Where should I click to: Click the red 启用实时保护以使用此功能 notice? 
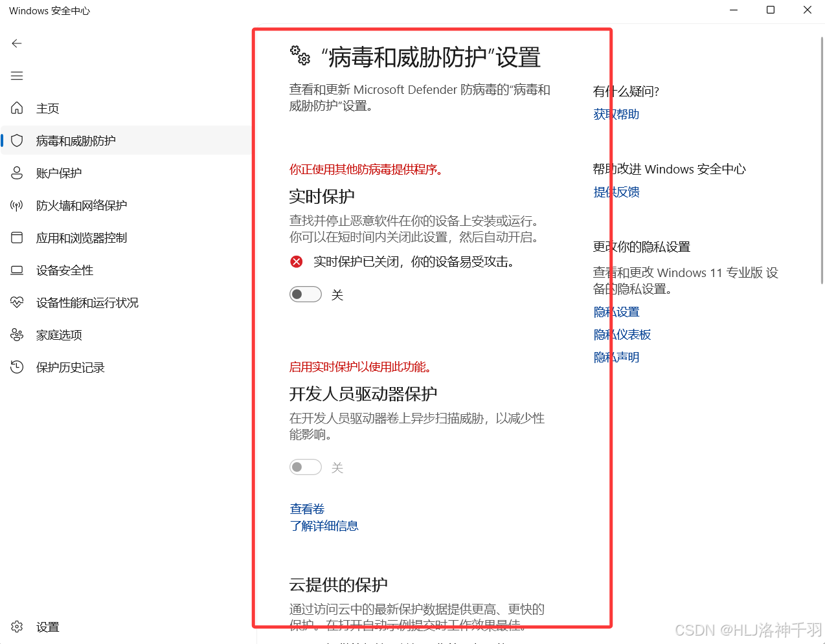click(359, 367)
